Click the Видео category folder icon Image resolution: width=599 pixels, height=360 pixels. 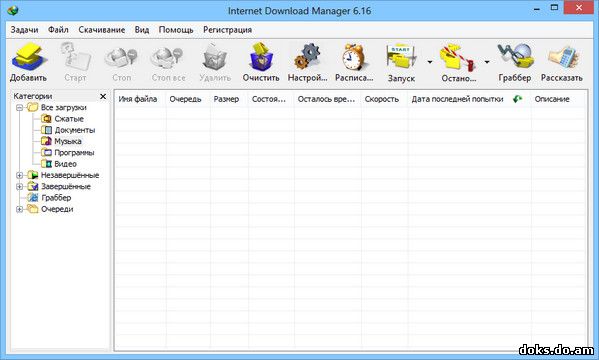46,164
